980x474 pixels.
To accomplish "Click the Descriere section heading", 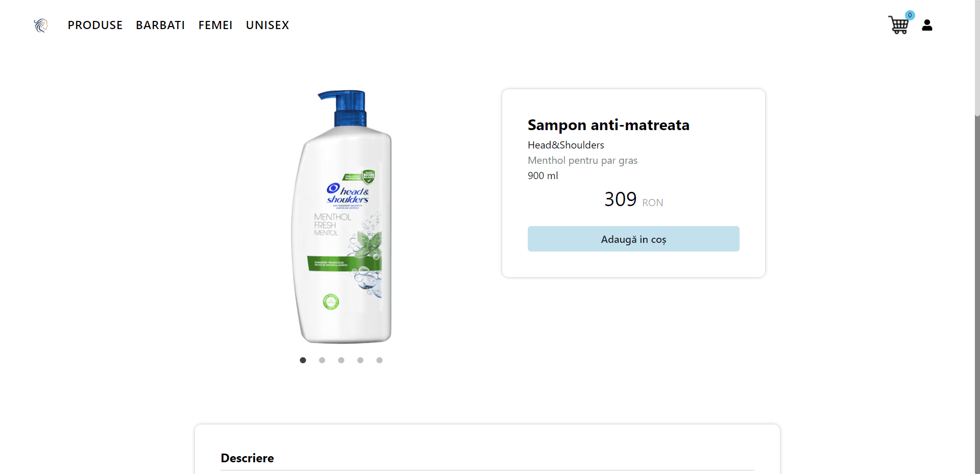I will coord(247,458).
